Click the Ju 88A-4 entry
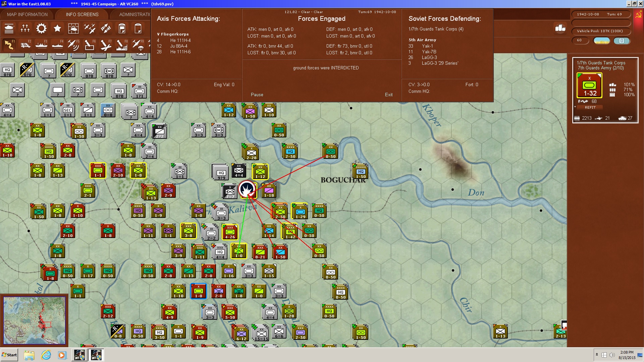This screenshot has height=362, width=644. 179,46
